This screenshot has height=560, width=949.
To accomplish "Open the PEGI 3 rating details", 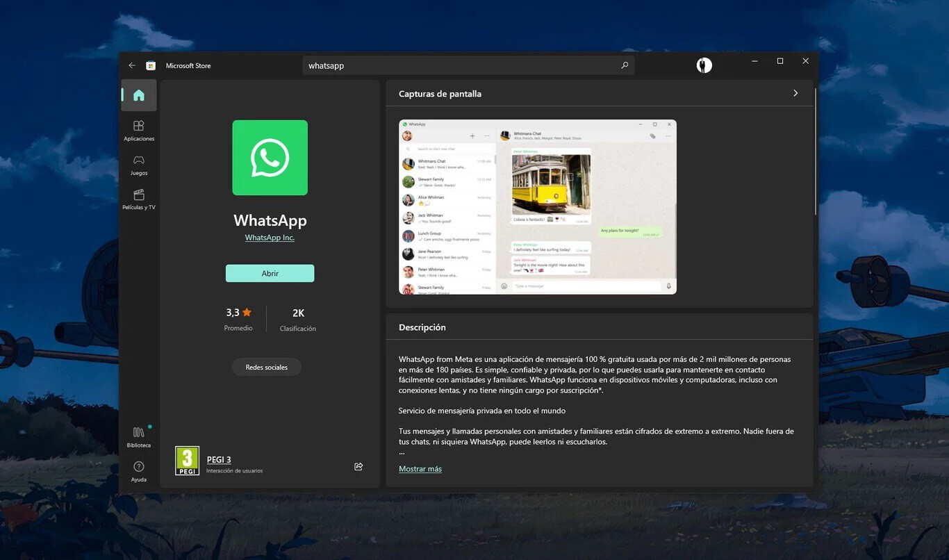I will (x=218, y=459).
